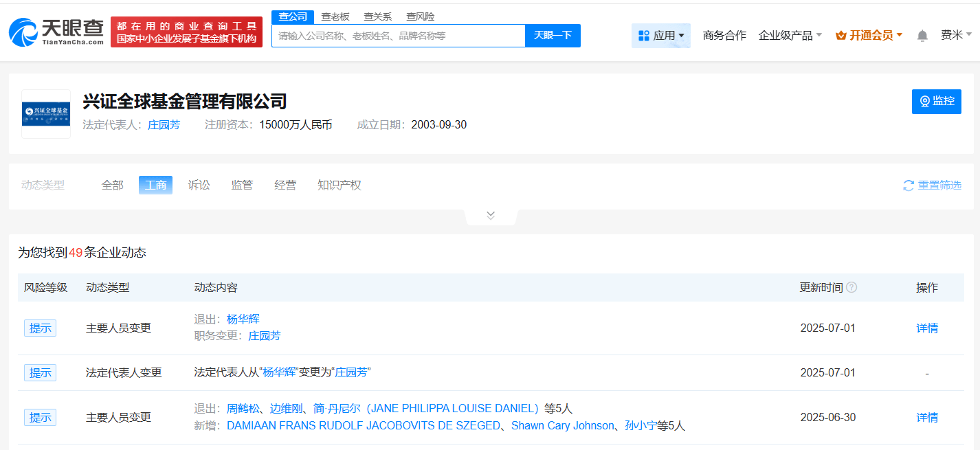Select the 诉讼 dynamic type filter

199,185
